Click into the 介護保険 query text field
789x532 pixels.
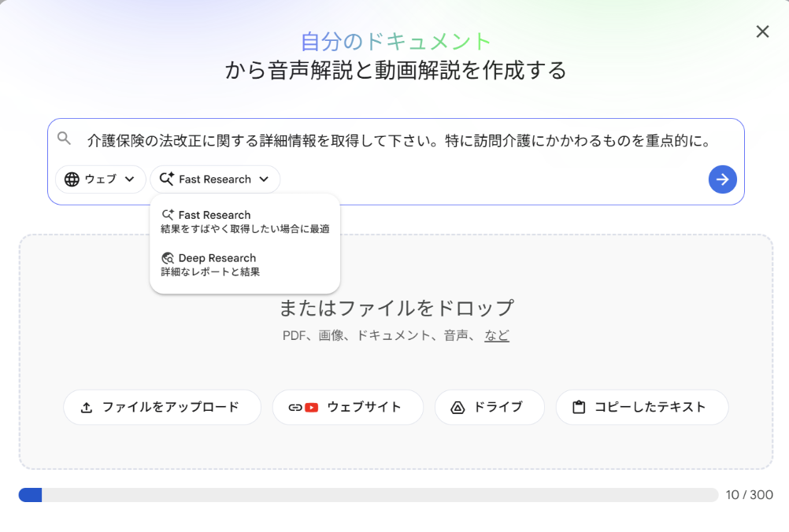click(x=398, y=141)
